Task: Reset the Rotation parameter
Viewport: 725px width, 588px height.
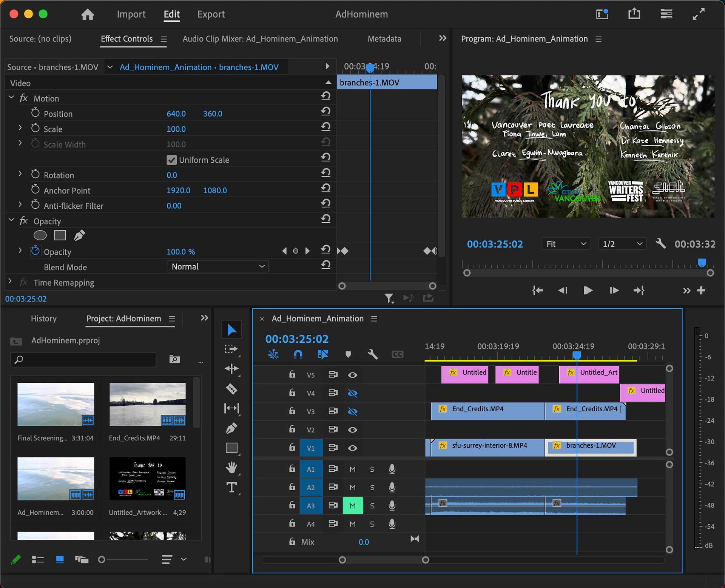Action: (x=325, y=173)
